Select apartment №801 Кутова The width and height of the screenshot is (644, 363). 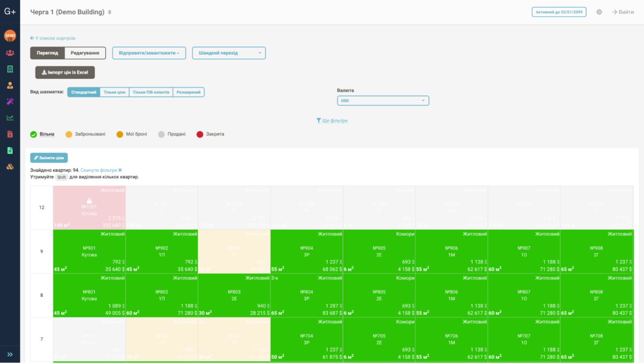coord(90,295)
